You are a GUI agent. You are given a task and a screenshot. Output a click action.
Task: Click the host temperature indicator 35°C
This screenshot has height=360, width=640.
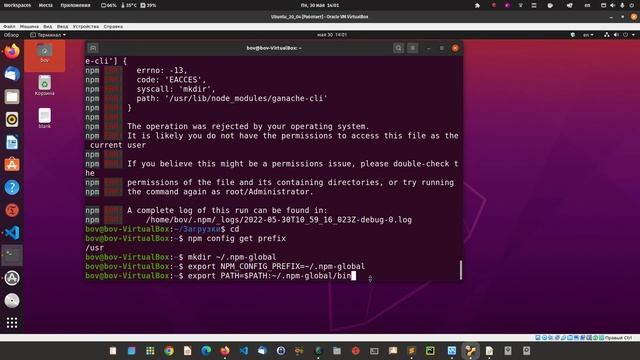pos(128,5)
